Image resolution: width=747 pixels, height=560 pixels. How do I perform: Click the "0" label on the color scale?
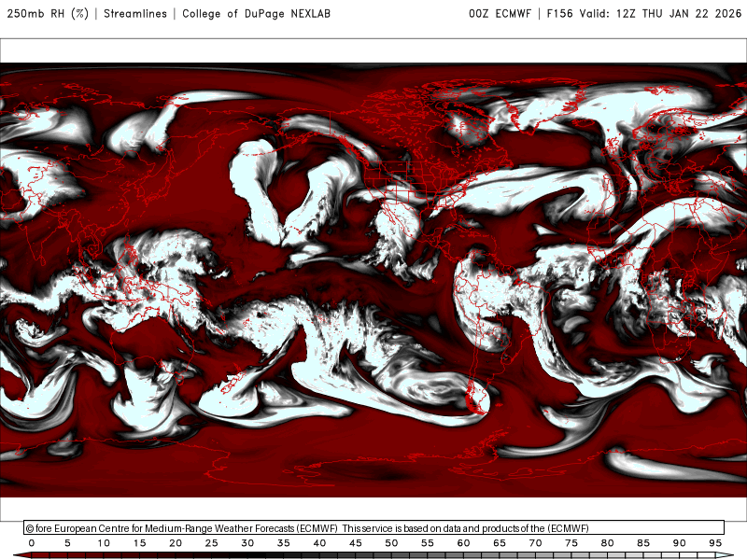pos(32,543)
